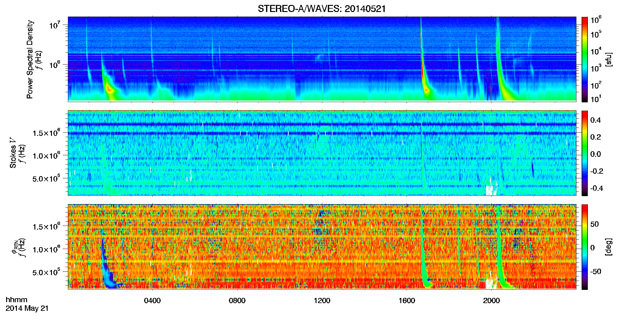644x332 pixels.
Task: Click the STEREO-A/WAVES: 20140521 plot title
Action: 322,9
